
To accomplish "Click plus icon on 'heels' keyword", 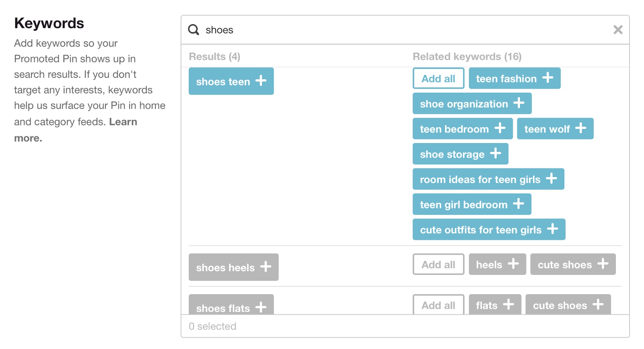I will click(513, 264).
